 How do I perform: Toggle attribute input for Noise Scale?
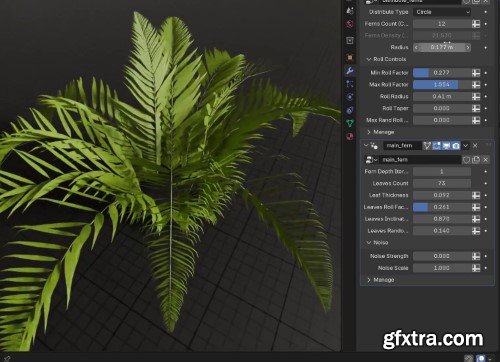click(476, 268)
